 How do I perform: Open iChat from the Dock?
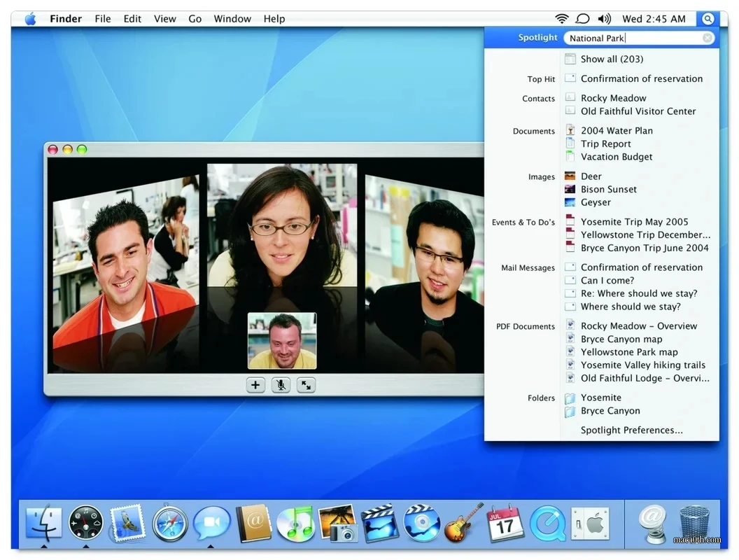pyautogui.click(x=211, y=524)
